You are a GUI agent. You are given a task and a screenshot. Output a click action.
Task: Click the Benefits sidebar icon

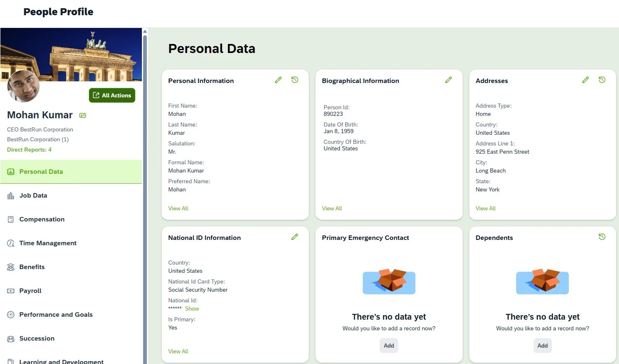tap(11, 267)
